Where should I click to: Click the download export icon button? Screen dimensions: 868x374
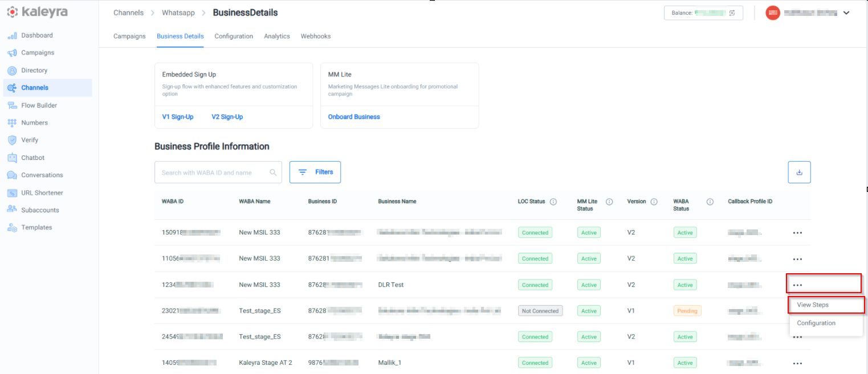click(x=799, y=172)
